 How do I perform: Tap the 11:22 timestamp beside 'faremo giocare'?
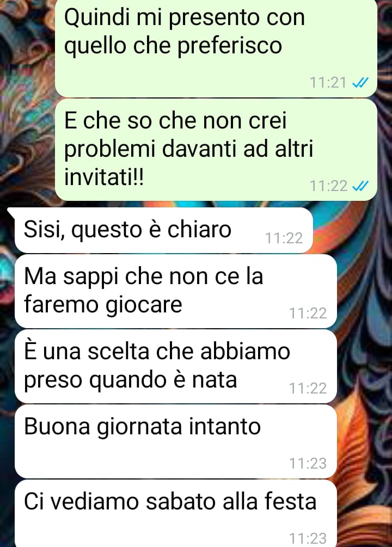(308, 314)
